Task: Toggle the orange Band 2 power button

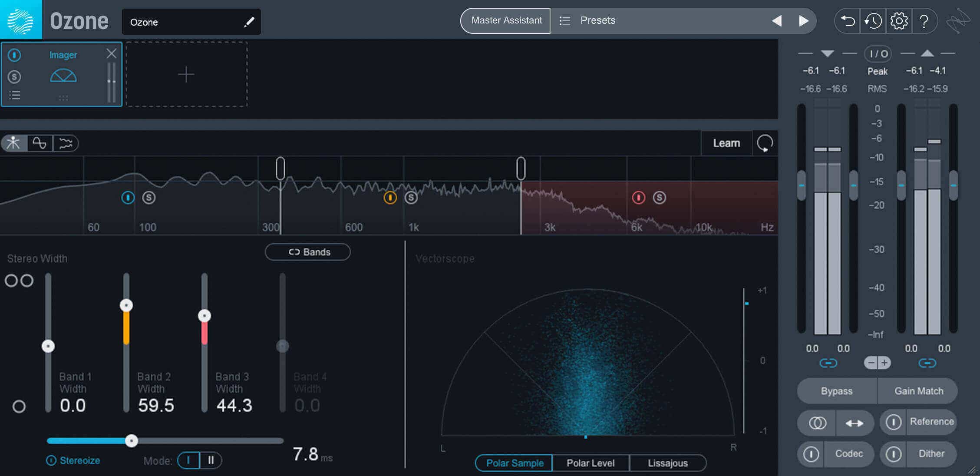Action: tap(390, 198)
